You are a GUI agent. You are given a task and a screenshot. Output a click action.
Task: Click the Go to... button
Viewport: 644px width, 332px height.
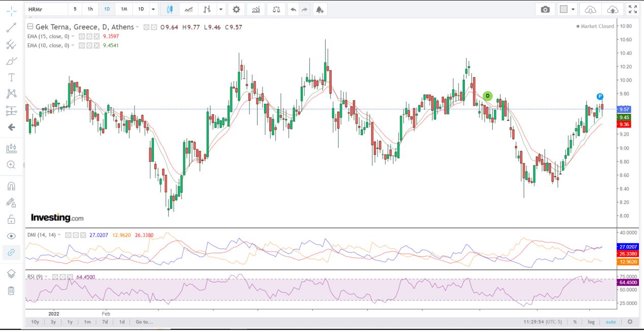(144, 322)
